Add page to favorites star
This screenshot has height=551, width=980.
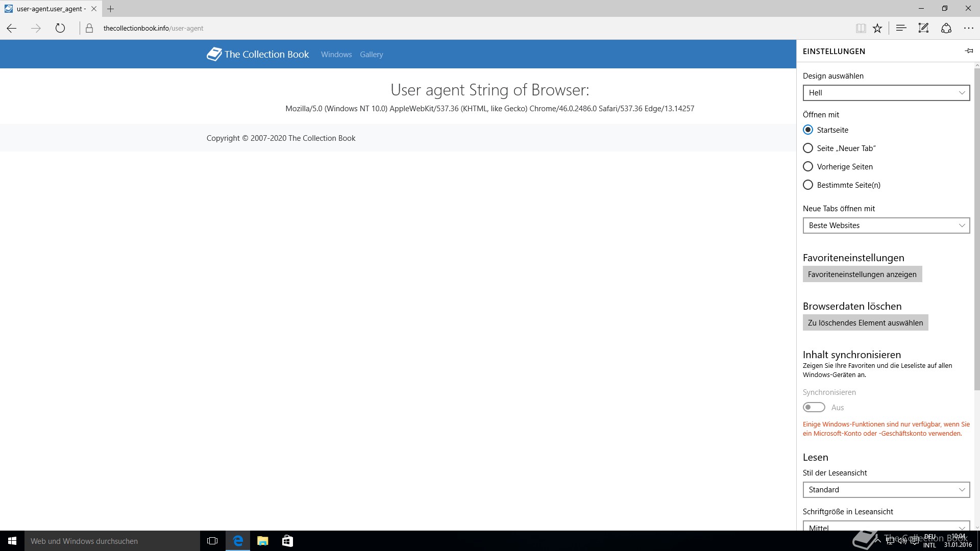[x=877, y=28]
